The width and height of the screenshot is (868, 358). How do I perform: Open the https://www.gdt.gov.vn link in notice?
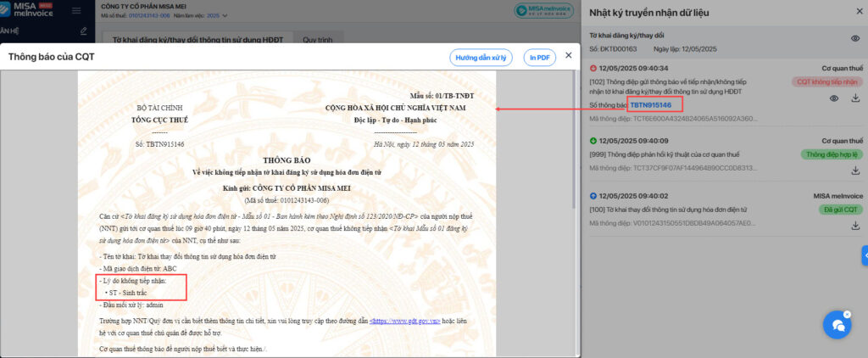[404, 321]
